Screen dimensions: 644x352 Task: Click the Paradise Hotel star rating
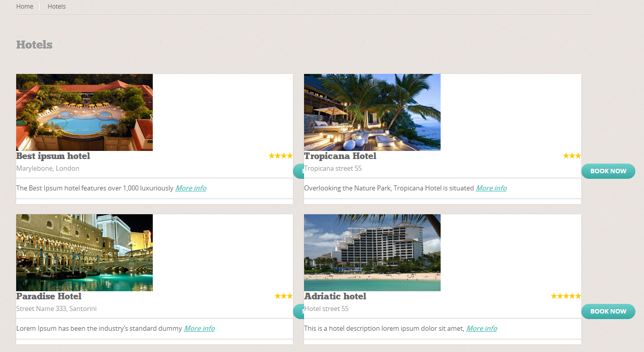(284, 296)
